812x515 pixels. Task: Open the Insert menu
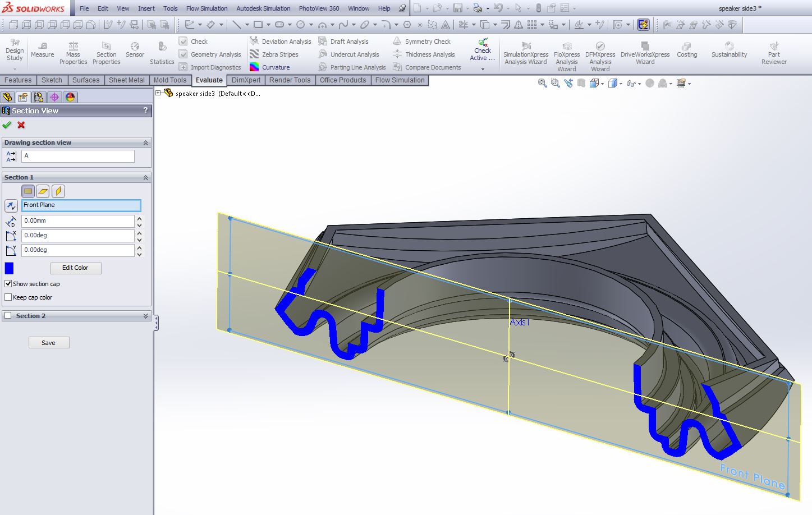click(x=146, y=8)
